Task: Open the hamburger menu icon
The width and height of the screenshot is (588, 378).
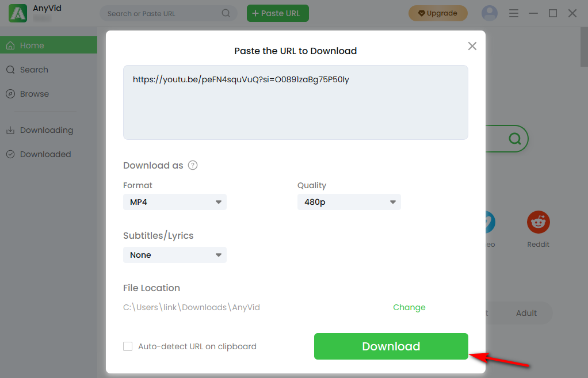Action: coord(514,13)
